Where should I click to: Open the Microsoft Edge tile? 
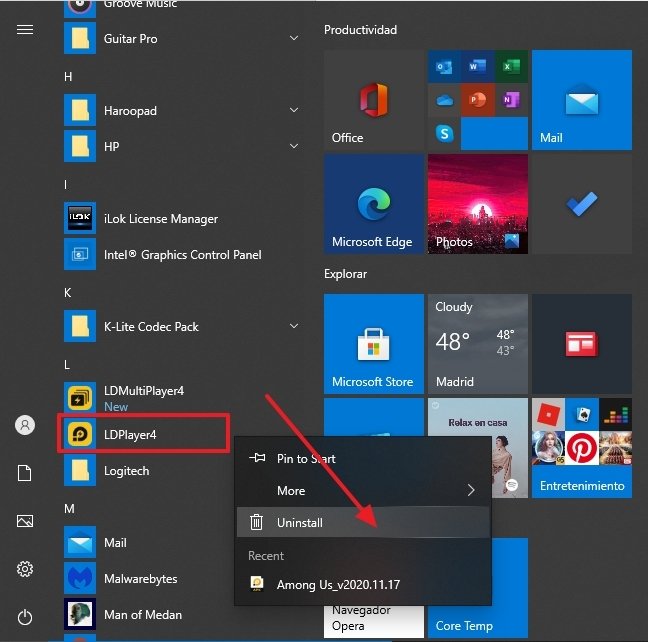click(374, 204)
